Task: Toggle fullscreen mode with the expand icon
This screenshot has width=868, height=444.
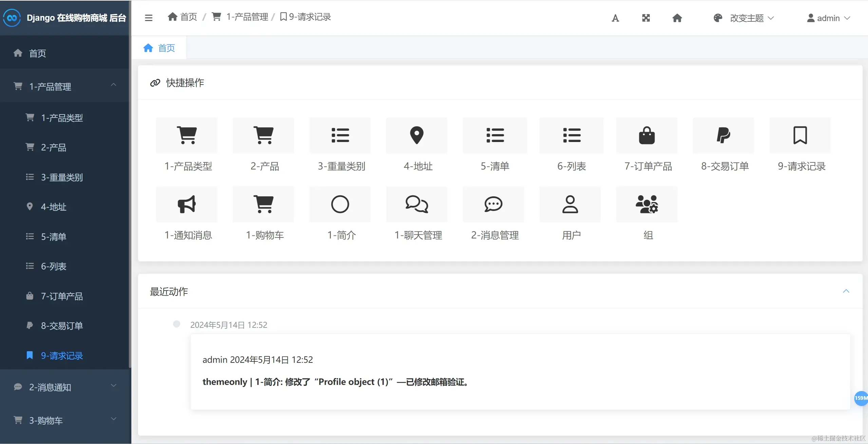Action: click(646, 18)
